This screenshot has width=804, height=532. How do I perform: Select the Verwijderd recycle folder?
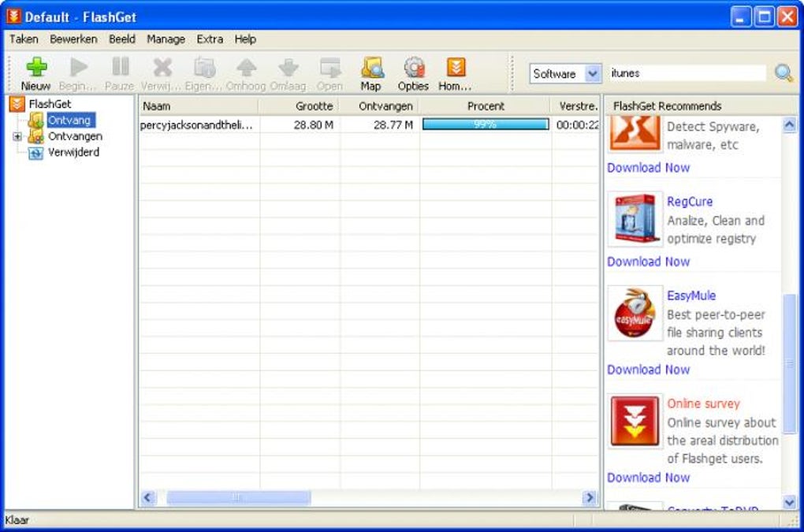click(73, 152)
